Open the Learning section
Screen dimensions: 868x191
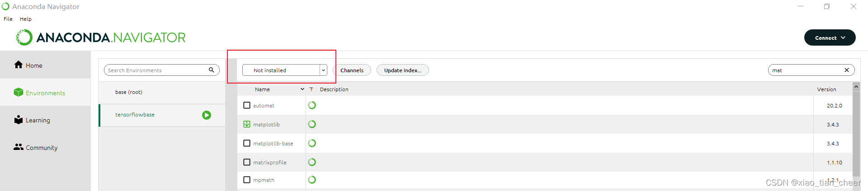point(45,120)
